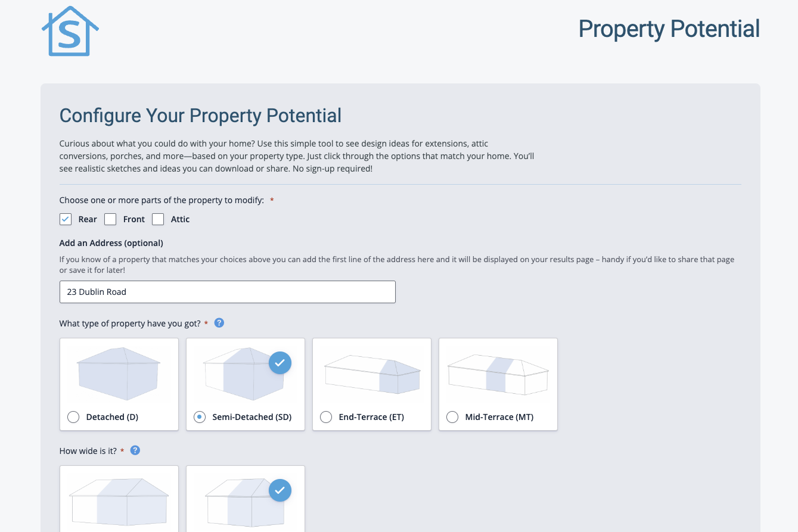Click the Mid-Terrace house illustration
The image size is (798, 532).
click(498, 374)
